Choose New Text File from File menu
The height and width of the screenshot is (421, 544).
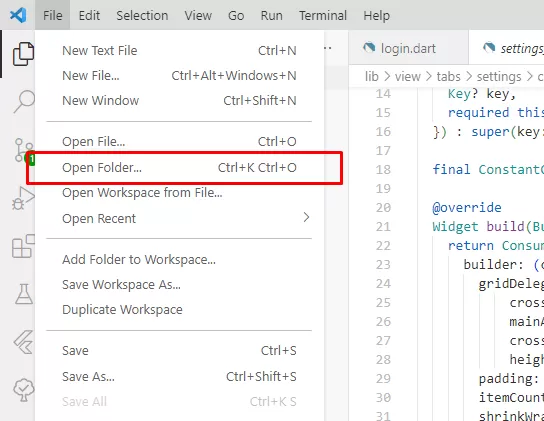pos(179,51)
